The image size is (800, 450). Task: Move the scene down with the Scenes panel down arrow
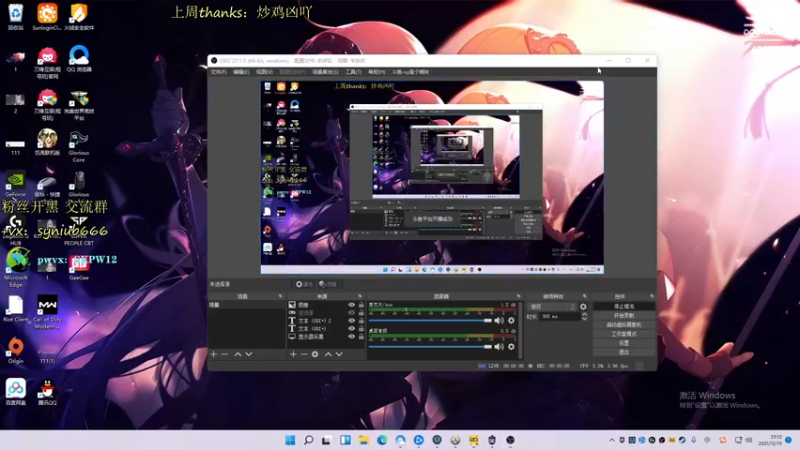tap(249, 354)
